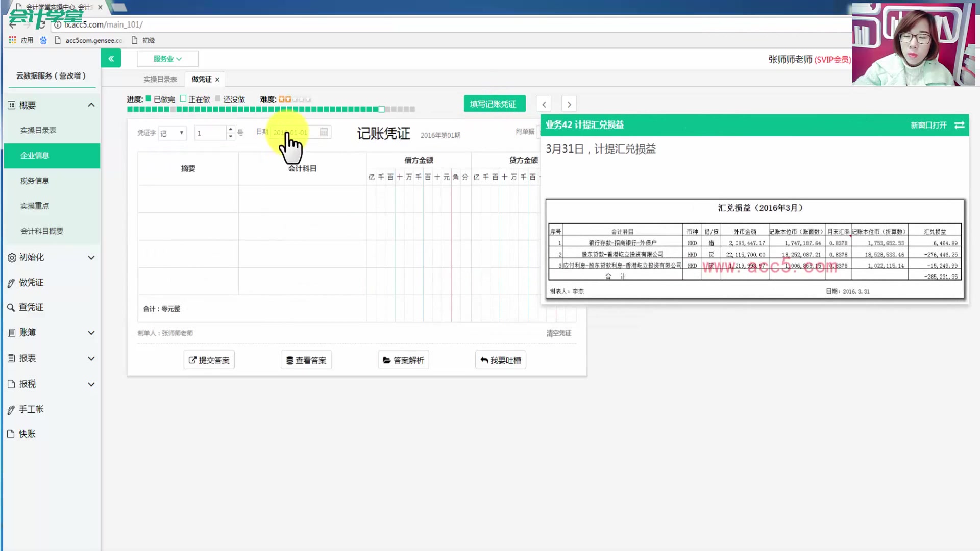Collapse the sidebar with the « icon

point(111,58)
